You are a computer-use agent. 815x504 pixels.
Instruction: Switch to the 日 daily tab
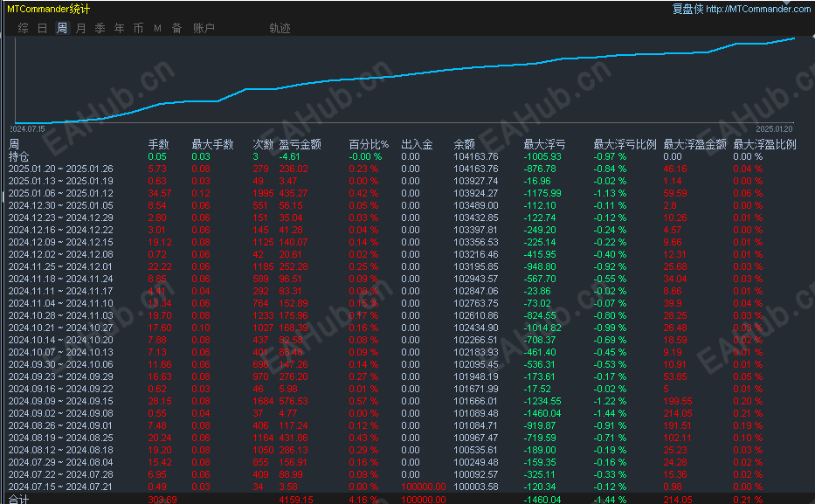click(x=43, y=28)
